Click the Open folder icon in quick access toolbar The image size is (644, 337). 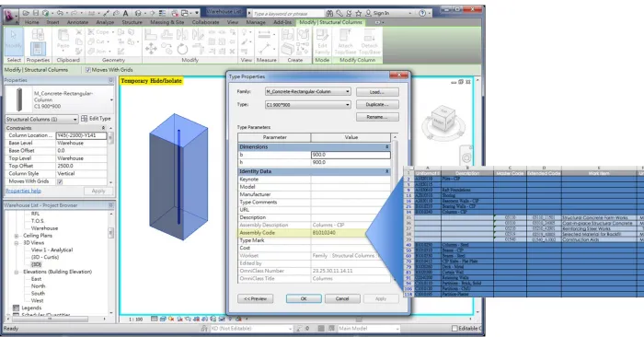[x=26, y=13]
